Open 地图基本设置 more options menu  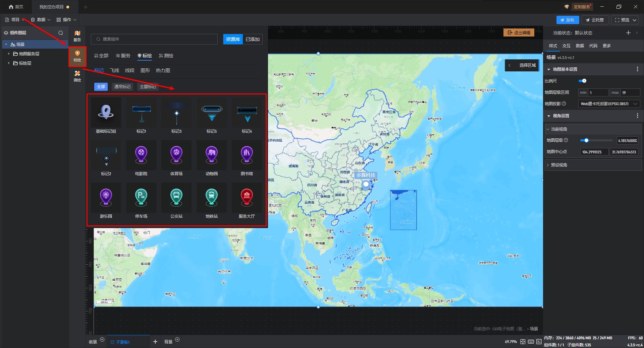pyautogui.click(x=637, y=69)
